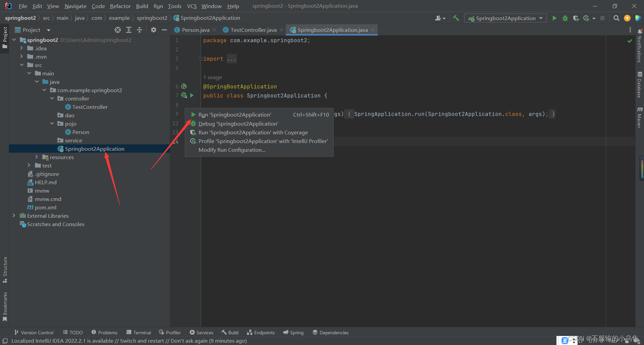Open Version Control tool window
This screenshot has width=644, height=345.
point(34,332)
